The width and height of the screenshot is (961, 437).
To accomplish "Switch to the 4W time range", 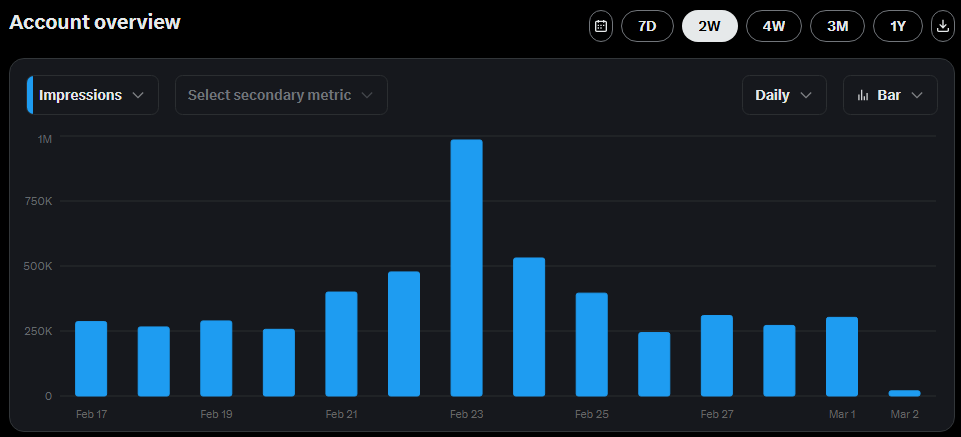I will point(773,26).
